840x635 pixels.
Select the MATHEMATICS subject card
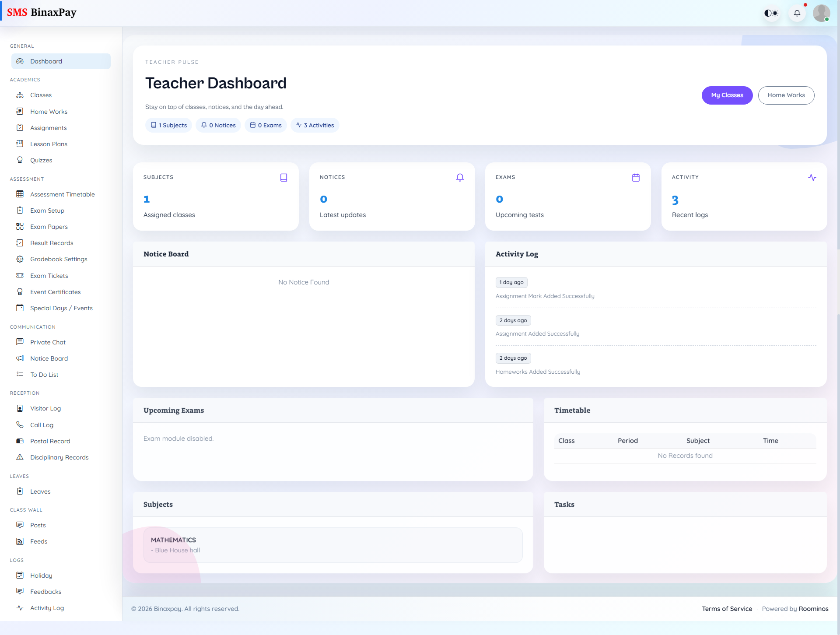(332, 545)
